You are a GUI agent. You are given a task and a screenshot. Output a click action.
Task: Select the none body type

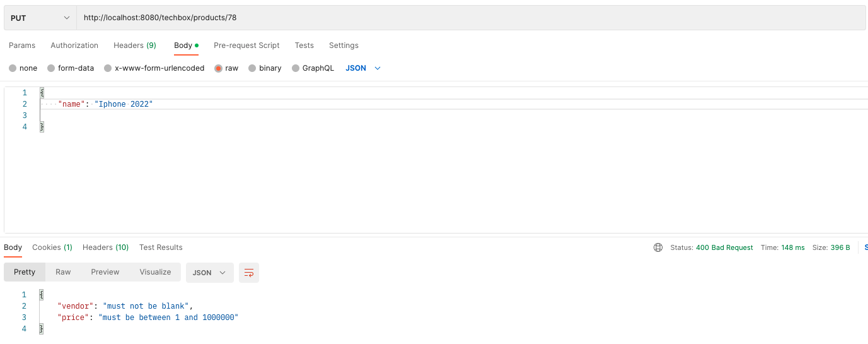tap(23, 68)
